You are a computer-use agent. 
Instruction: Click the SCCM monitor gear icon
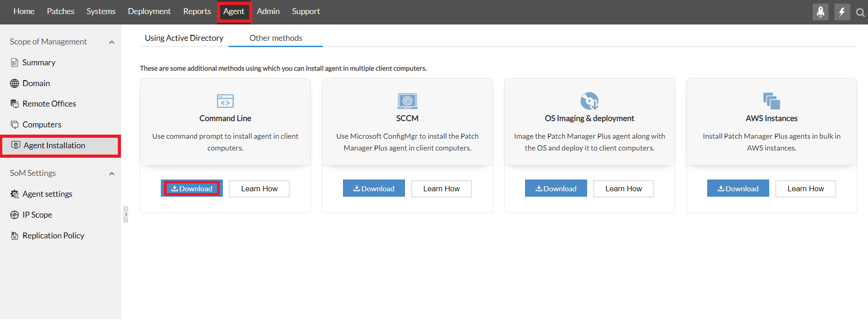pos(407,101)
